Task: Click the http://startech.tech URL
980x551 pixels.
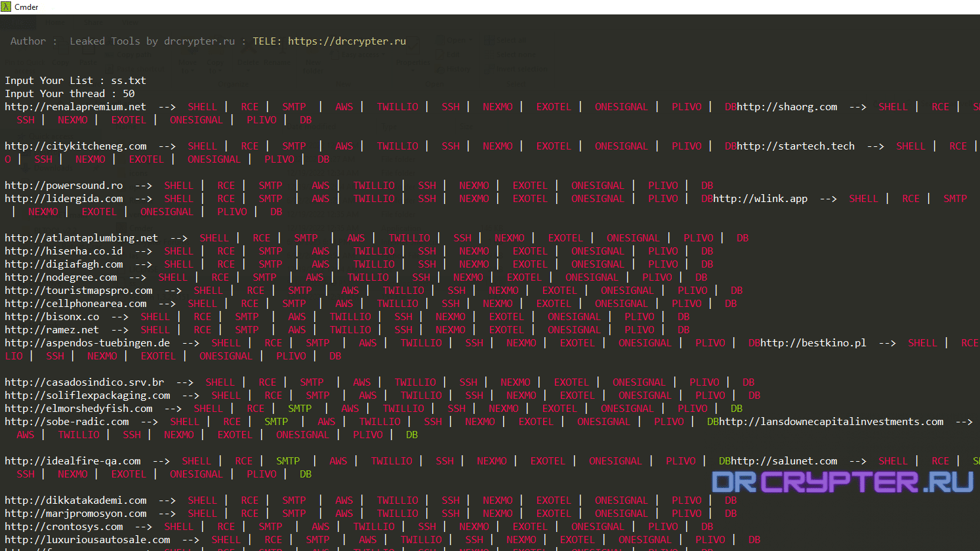Action: [x=796, y=146]
